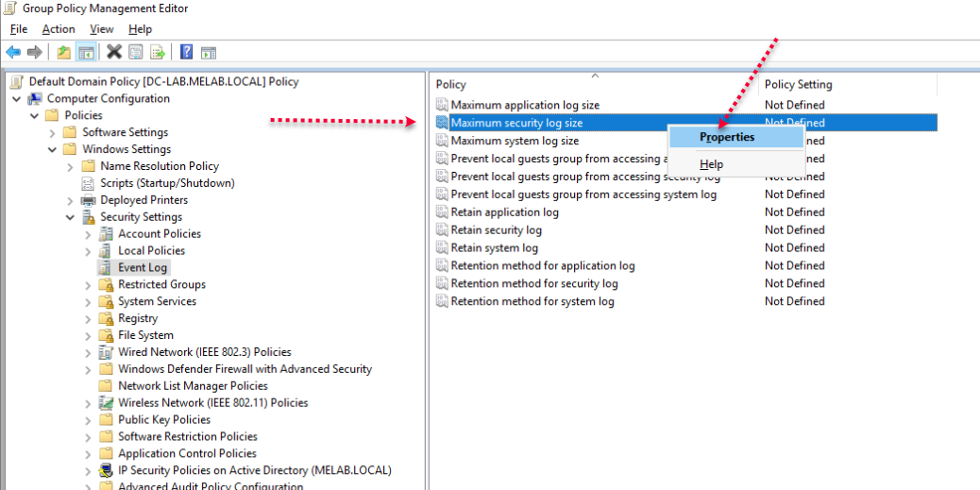Choose Help in the context menu

711,164
